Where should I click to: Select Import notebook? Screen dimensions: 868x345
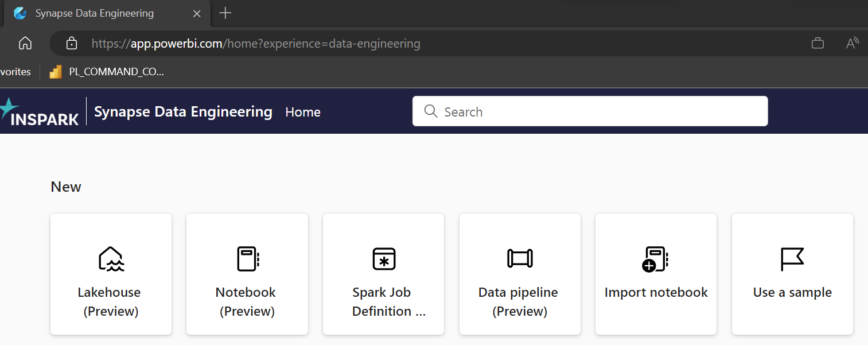point(655,274)
